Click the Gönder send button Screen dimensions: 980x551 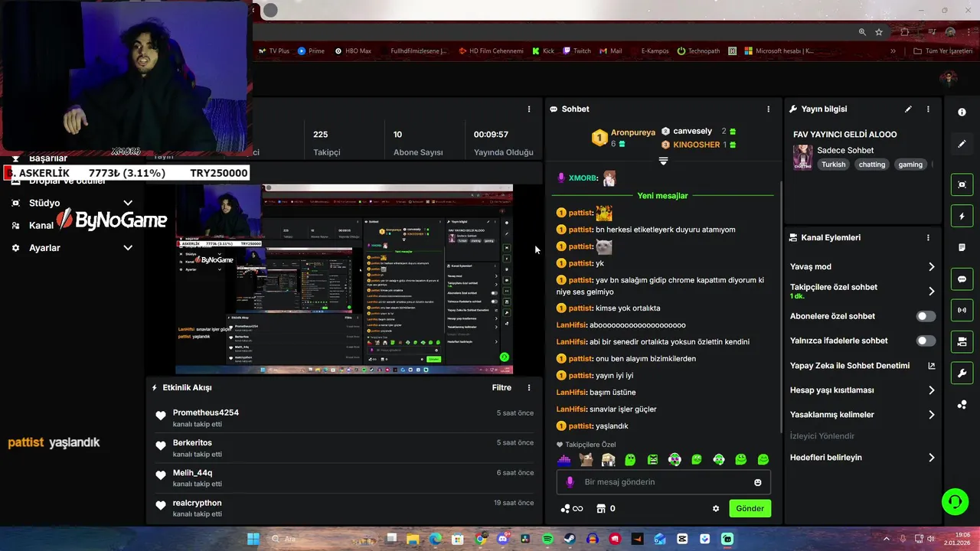(750, 508)
